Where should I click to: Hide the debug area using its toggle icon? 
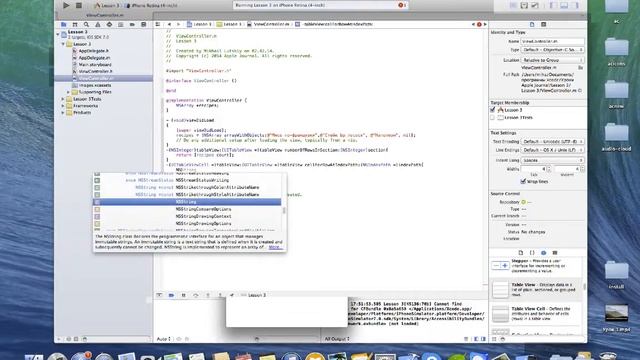[159, 295]
